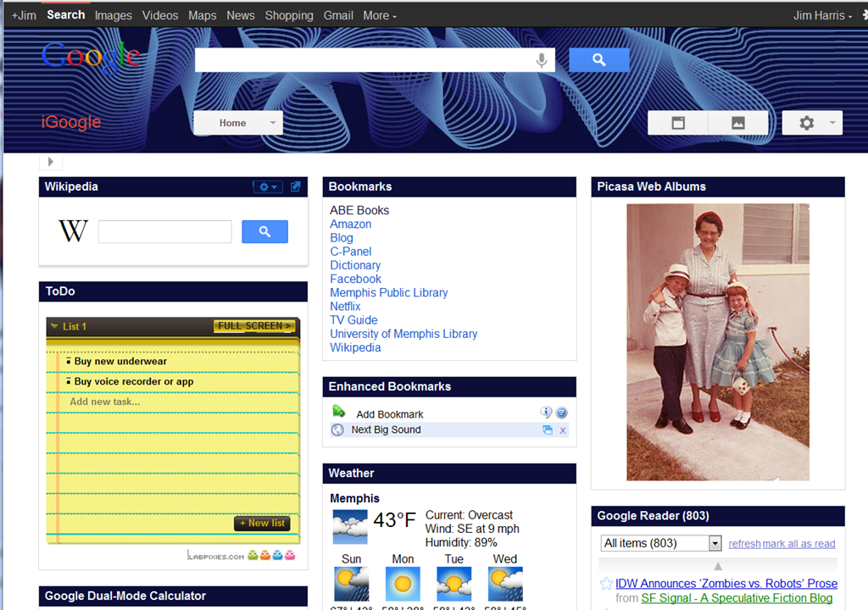Image resolution: width=868 pixels, height=610 pixels.
Task: Star the IDW Announces Zombies article
Action: (606, 584)
